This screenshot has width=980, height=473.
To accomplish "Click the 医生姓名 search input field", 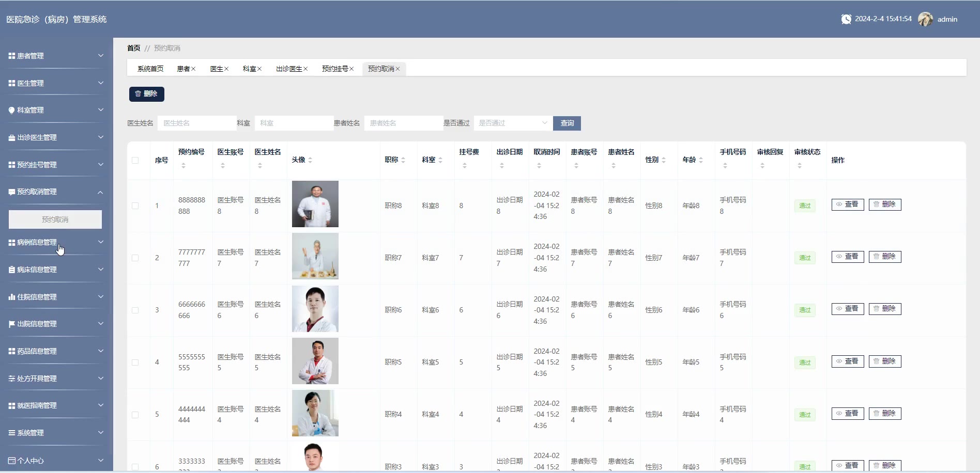I will 196,123.
